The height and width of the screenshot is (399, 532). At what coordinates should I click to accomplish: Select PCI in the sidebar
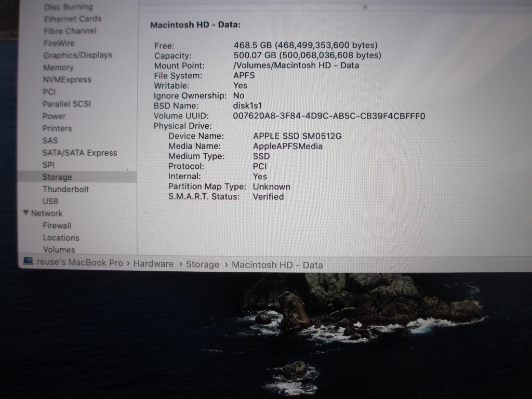pyautogui.click(x=49, y=92)
